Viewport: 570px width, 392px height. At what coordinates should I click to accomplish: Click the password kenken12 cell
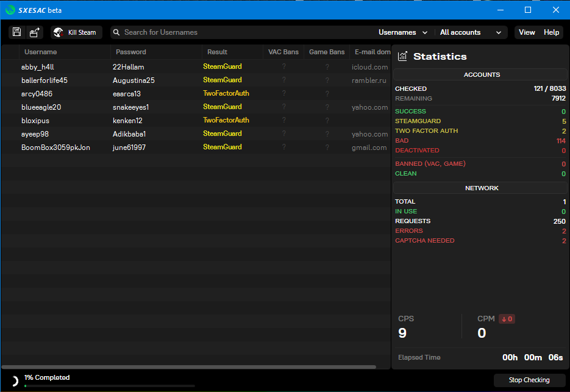(127, 121)
